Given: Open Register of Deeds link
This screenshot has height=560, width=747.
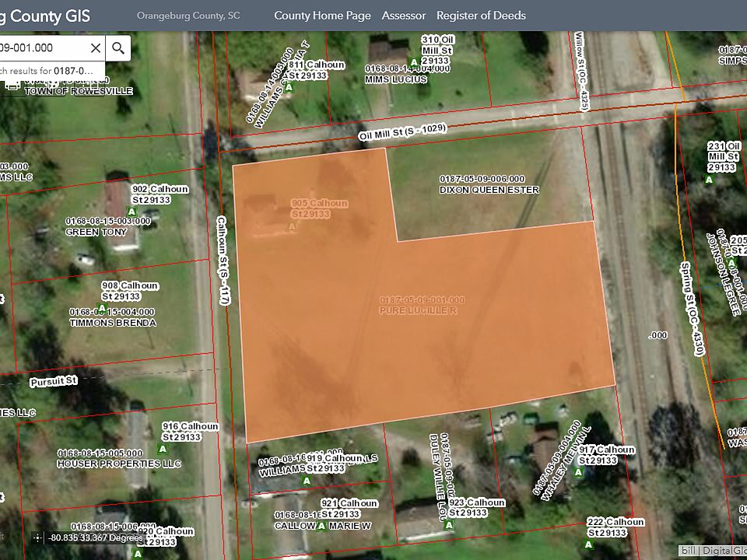Looking at the screenshot, I should (x=481, y=16).
